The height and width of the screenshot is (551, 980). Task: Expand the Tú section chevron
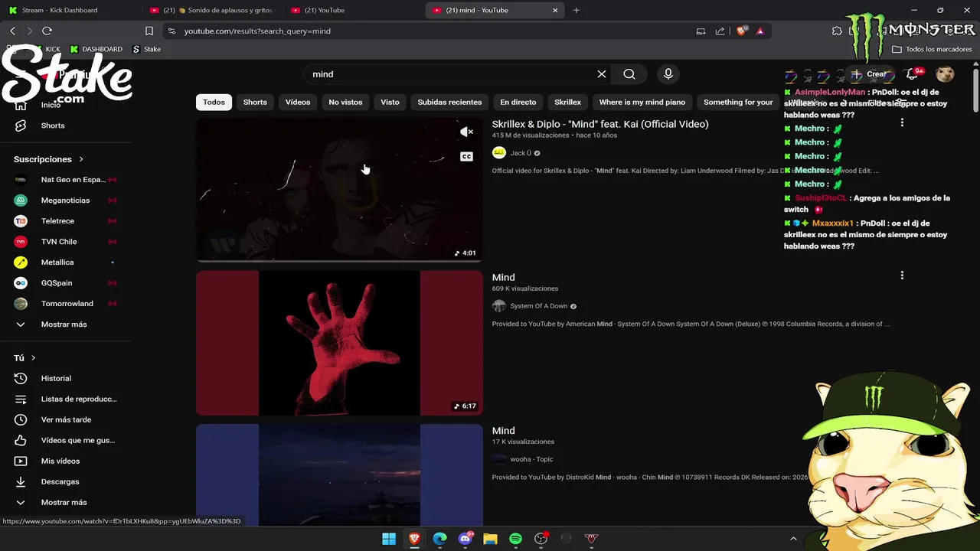33,358
